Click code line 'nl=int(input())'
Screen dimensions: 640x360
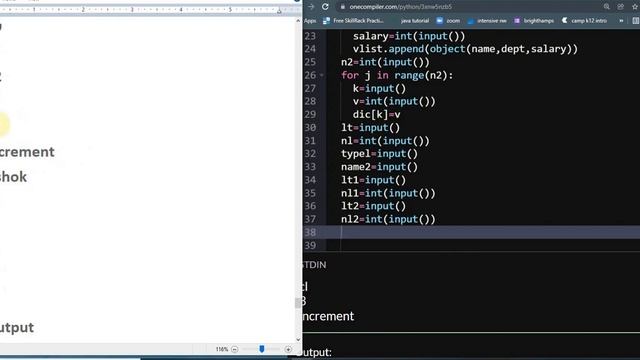coord(385,141)
